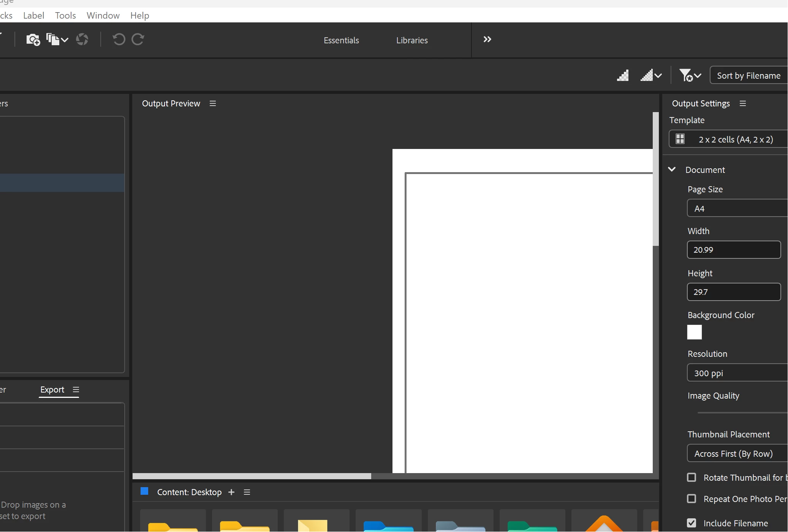Enable Rotate Thumbnail checkbox

691,477
